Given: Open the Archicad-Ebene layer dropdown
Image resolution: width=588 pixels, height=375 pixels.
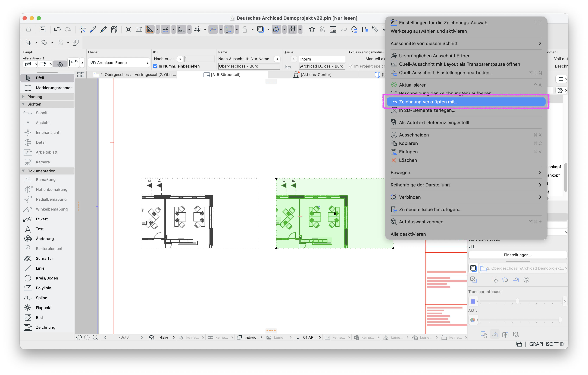Looking at the screenshot, I should (x=119, y=63).
